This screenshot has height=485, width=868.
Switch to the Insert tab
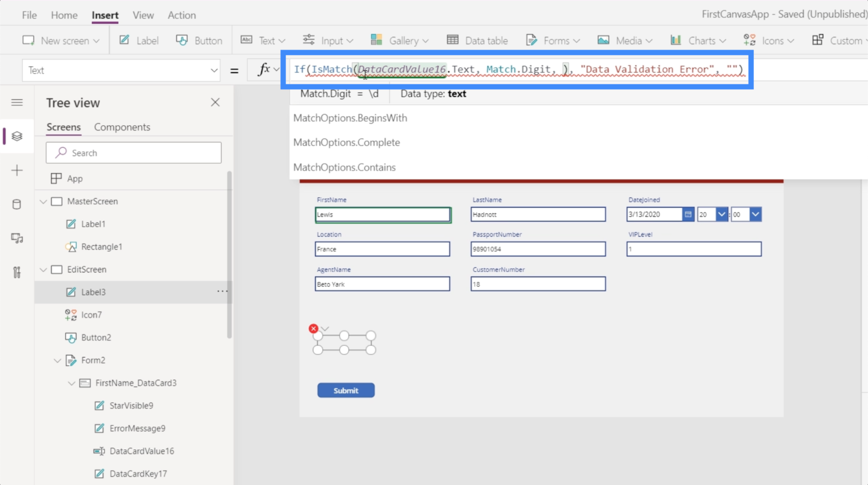(x=105, y=15)
